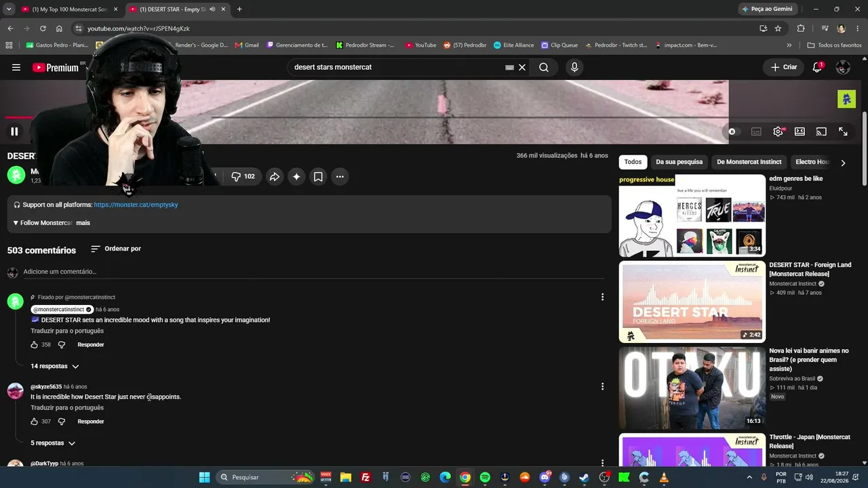Select the 'Da sua pesquisa' chip
This screenshot has width=868, height=488.
pyautogui.click(x=679, y=162)
